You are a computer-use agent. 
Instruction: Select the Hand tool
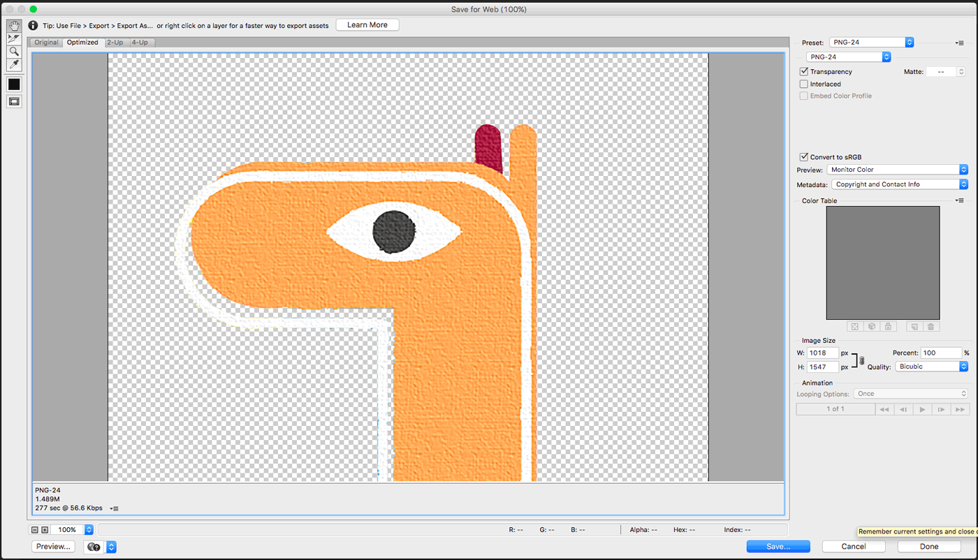tap(14, 26)
